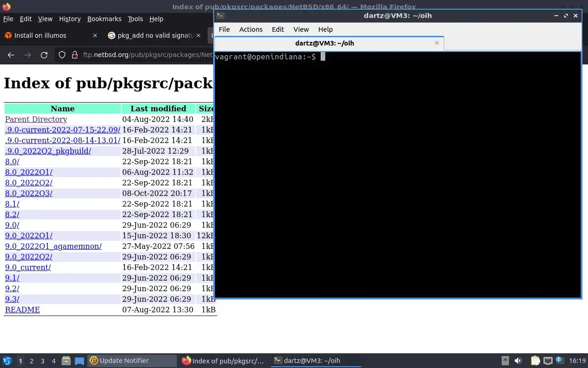Open Firefox File menu
The image size is (588, 368).
(x=8, y=19)
